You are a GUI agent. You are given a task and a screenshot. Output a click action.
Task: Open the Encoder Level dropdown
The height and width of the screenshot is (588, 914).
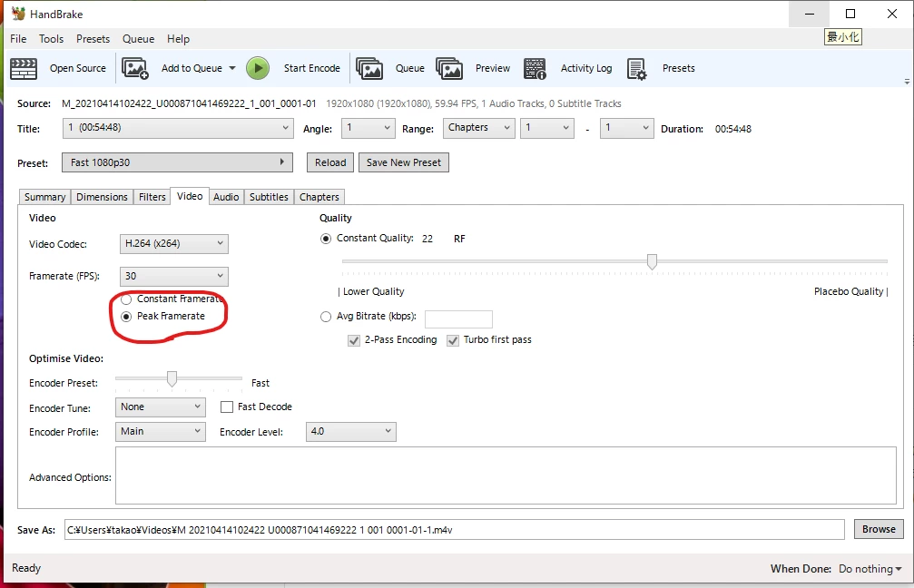click(351, 432)
